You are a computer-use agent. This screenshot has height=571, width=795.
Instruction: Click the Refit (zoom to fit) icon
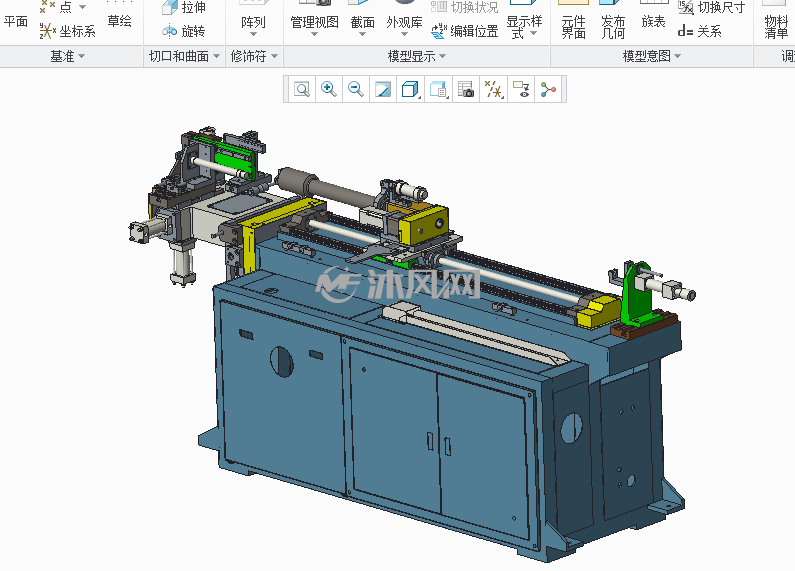coord(302,90)
